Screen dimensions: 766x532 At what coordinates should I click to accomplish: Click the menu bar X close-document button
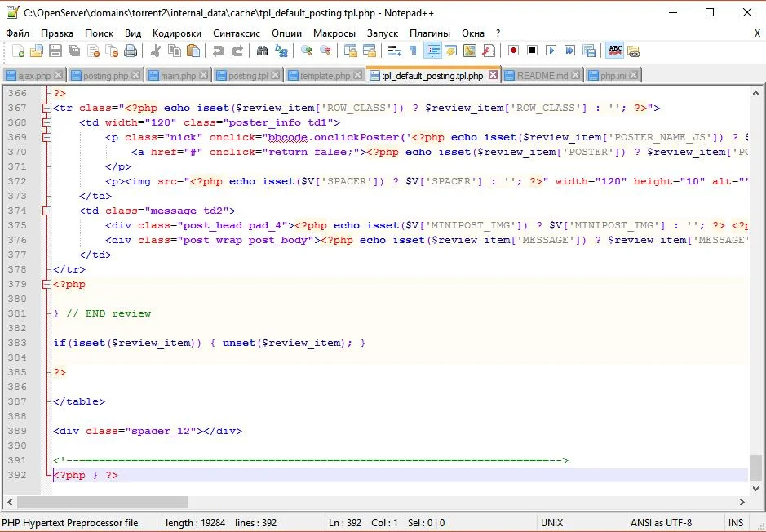coord(757,33)
